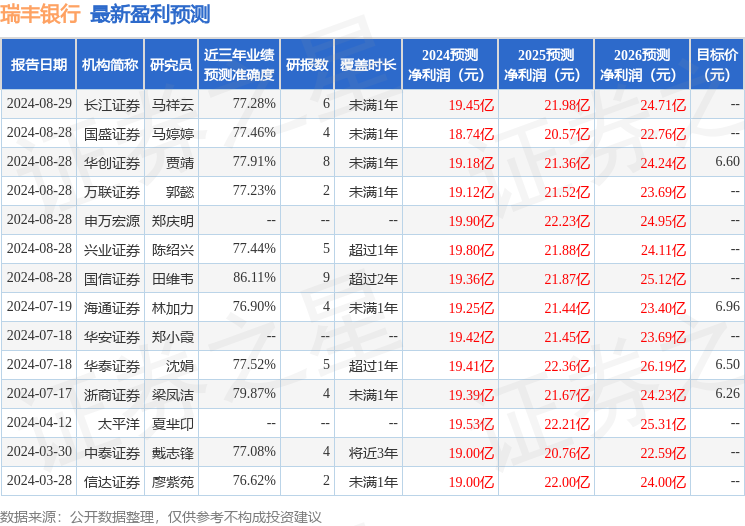
Task: Click accuracy value 79.87%
Action: (254, 393)
